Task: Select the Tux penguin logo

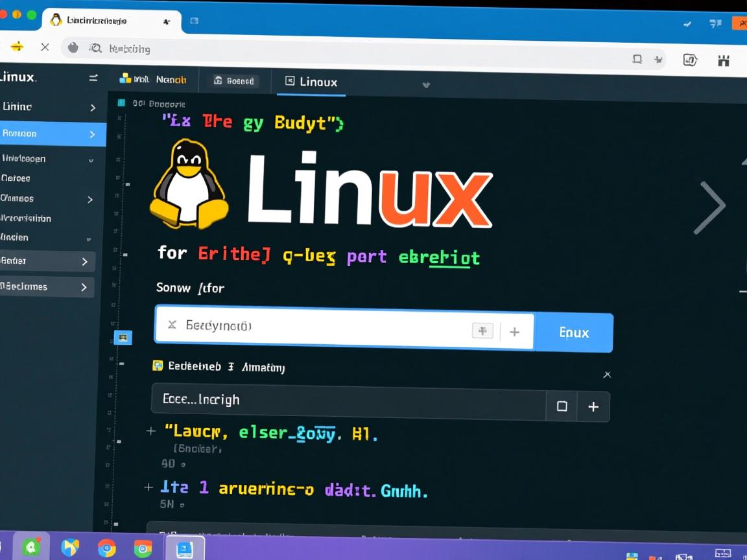Action: click(189, 187)
